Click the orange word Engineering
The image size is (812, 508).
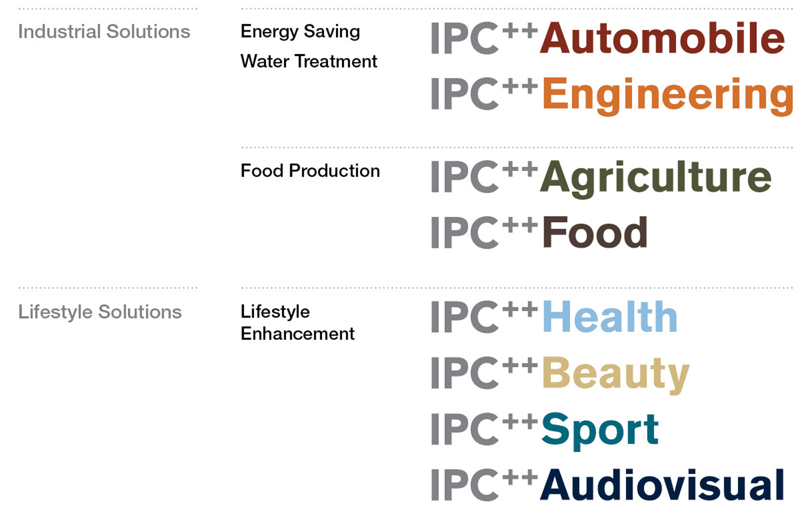(x=668, y=96)
